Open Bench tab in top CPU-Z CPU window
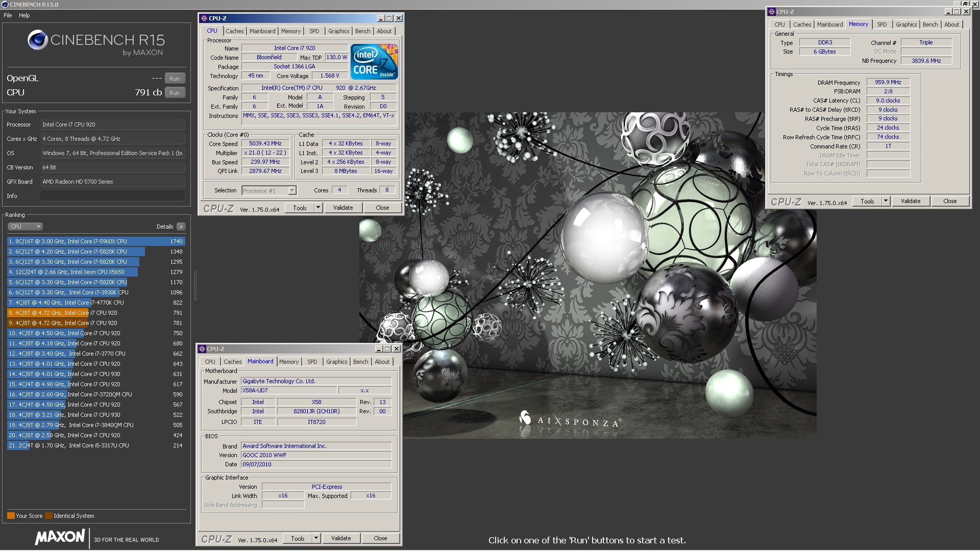This screenshot has width=980, height=551. point(363,31)
